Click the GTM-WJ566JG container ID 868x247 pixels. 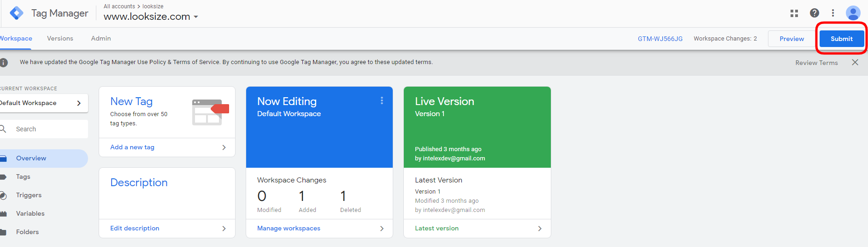[660, 39]
